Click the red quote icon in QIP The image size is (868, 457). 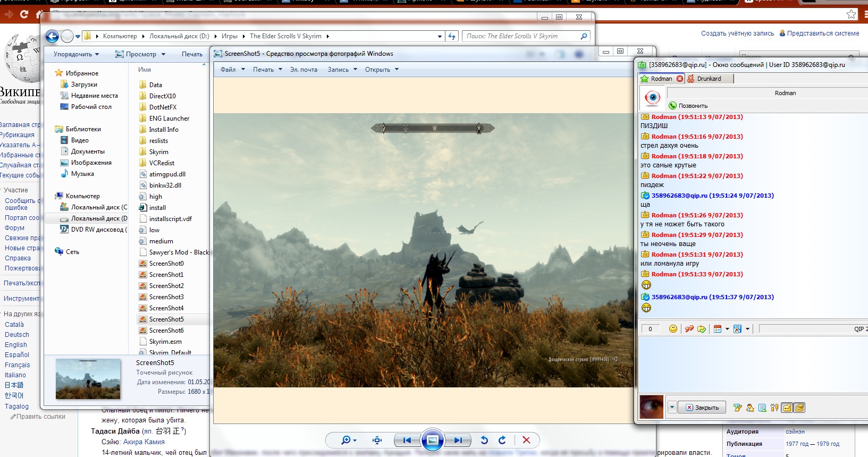[689, 329]
